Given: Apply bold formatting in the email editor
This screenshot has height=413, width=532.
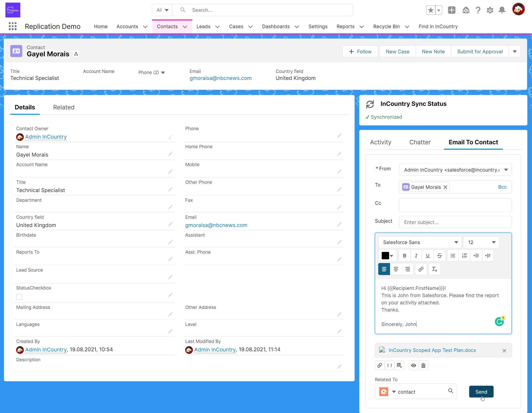Looking at the screenshot, I should (x=404, y=255).
